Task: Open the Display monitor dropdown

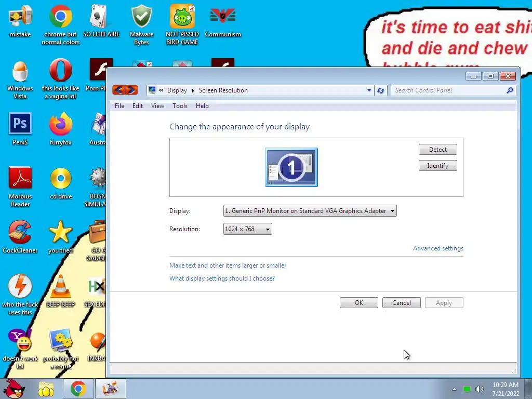Action: [310, 211]
